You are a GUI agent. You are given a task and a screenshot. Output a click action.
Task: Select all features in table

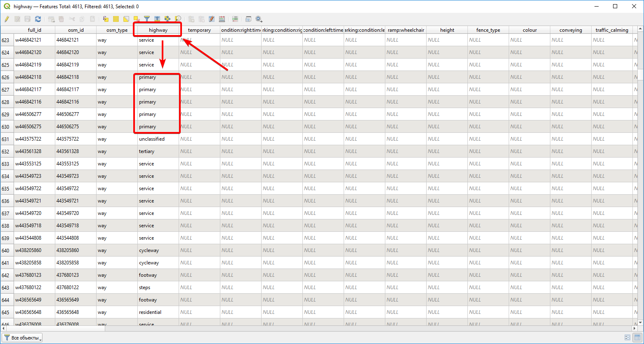pos(116,19)
